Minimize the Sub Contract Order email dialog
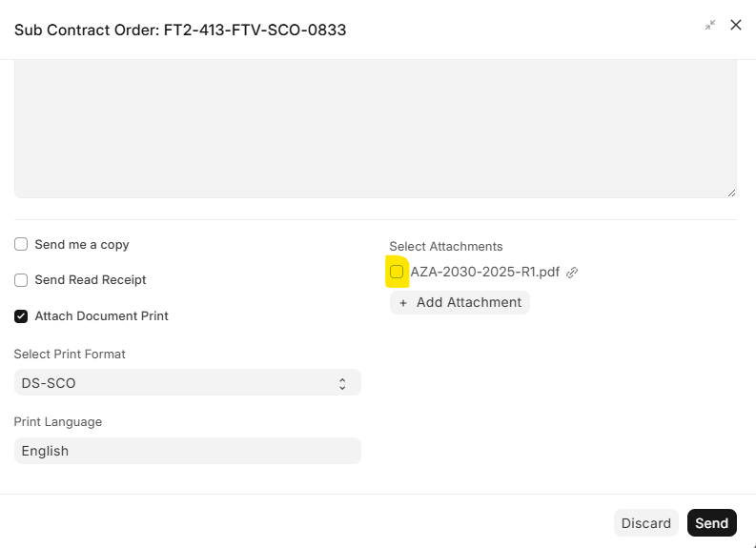756x548 pixels. pyautogui.click(x=709, y=25)
